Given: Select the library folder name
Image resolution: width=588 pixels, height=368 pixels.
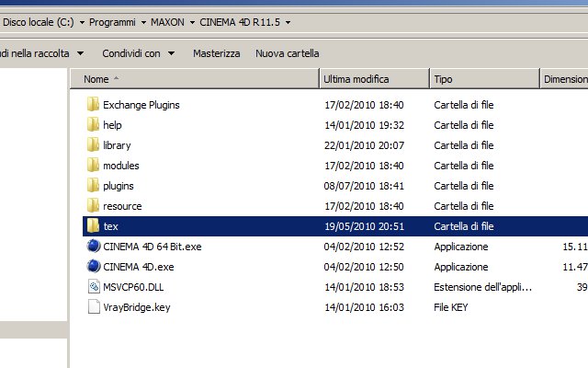Looking at the screenshot, I should click(x=117, y=145).
